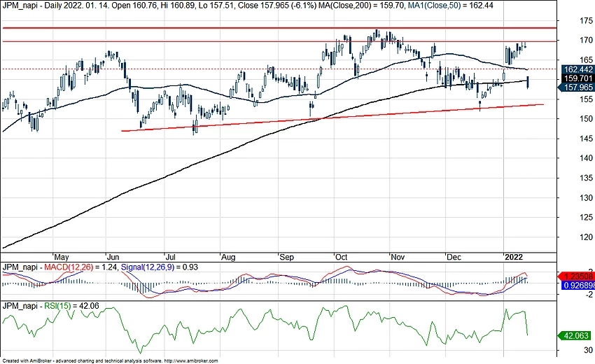Click the 120 price axis tick
This screenshot has width=595, height=364.
tap(586, 237)
